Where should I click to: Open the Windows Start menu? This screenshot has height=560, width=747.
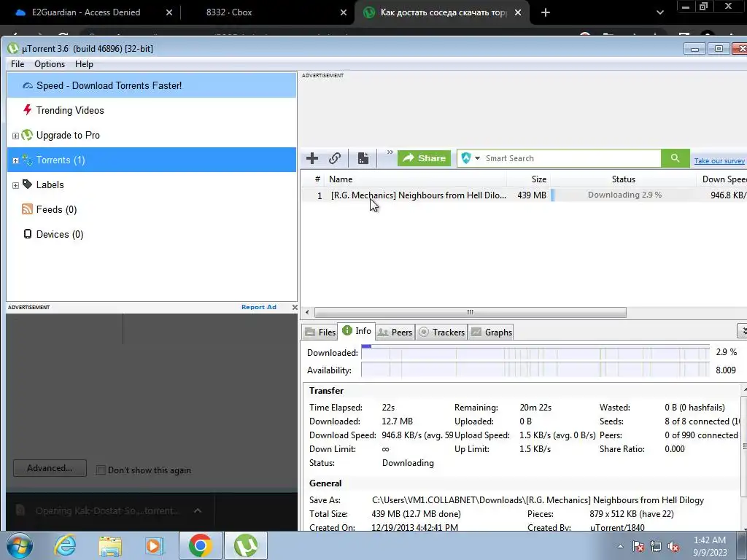point(19,545)
